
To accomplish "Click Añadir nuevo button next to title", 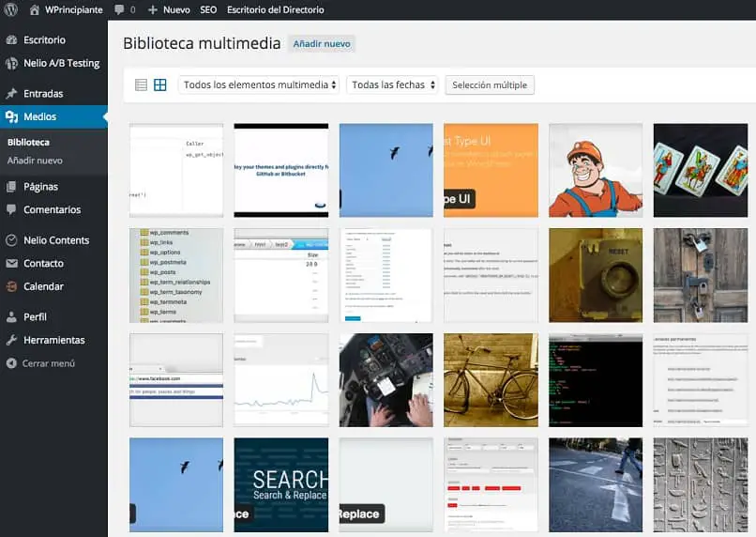I will [x=322, y=44].
